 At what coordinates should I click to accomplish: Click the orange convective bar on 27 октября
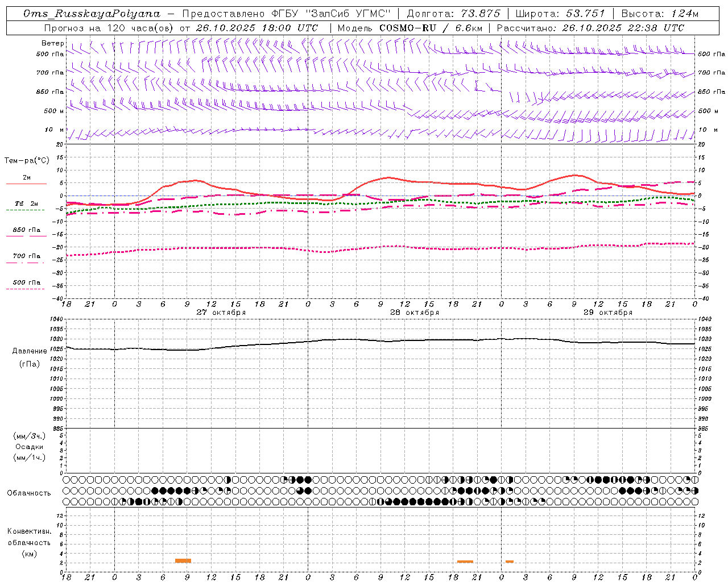[x=183, y=561]
